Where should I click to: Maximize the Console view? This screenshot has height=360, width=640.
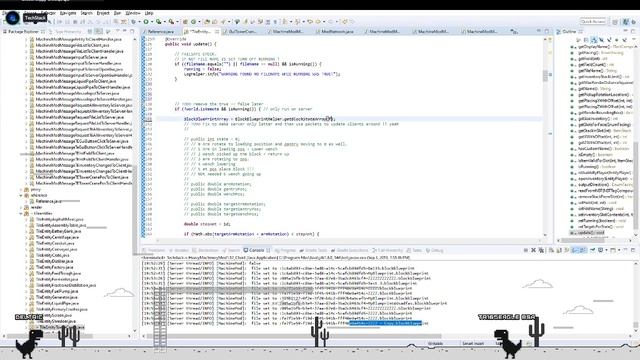(x=633, y=250)
